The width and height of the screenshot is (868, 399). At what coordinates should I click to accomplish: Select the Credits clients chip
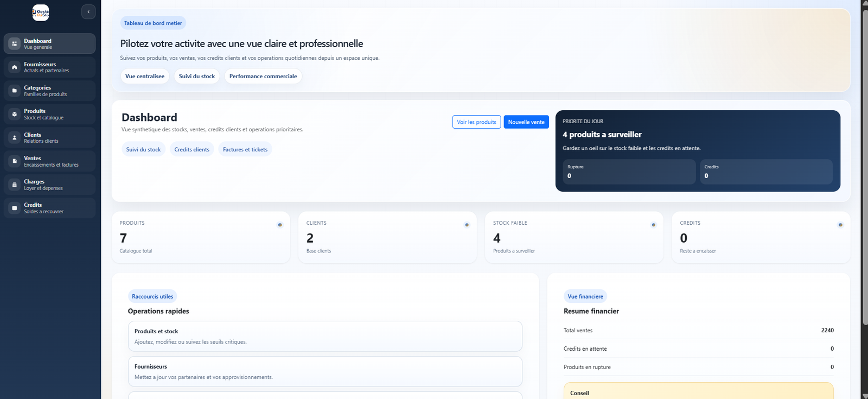click(x=192, y=149)
